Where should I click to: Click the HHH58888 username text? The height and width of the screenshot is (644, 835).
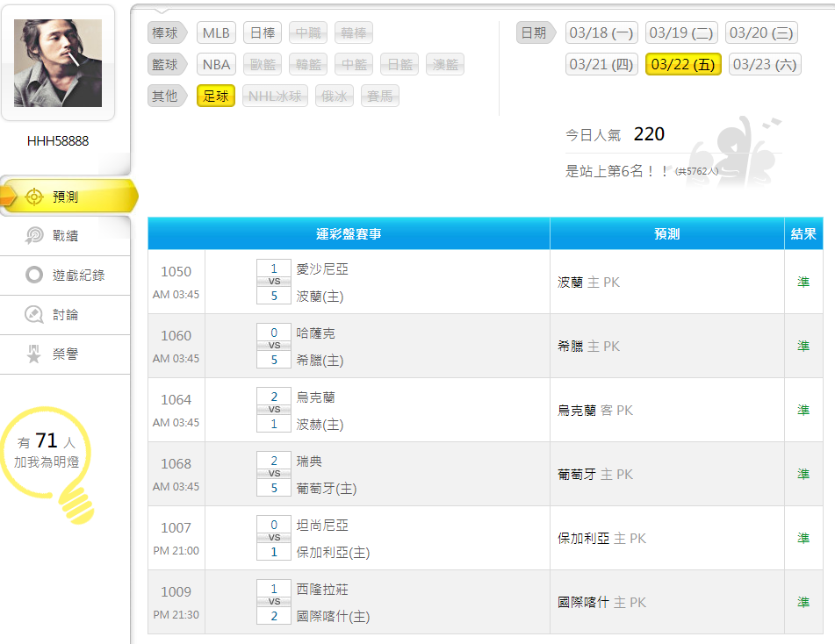pyautogui.click(x=58, y=140)
